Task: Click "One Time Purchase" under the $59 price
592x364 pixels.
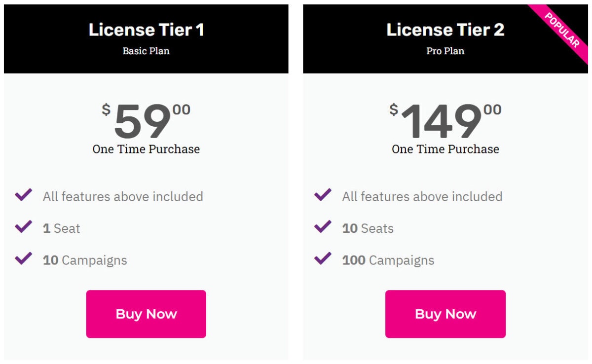Action: coord(146,149)
